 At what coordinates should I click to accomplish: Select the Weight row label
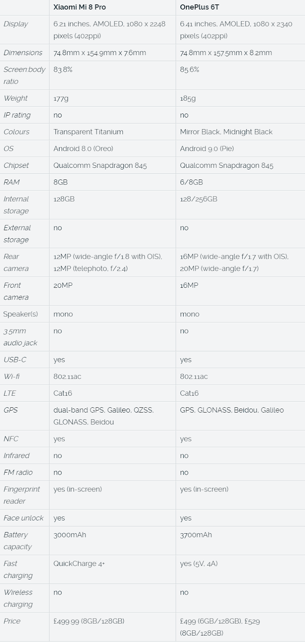[16, 98]
